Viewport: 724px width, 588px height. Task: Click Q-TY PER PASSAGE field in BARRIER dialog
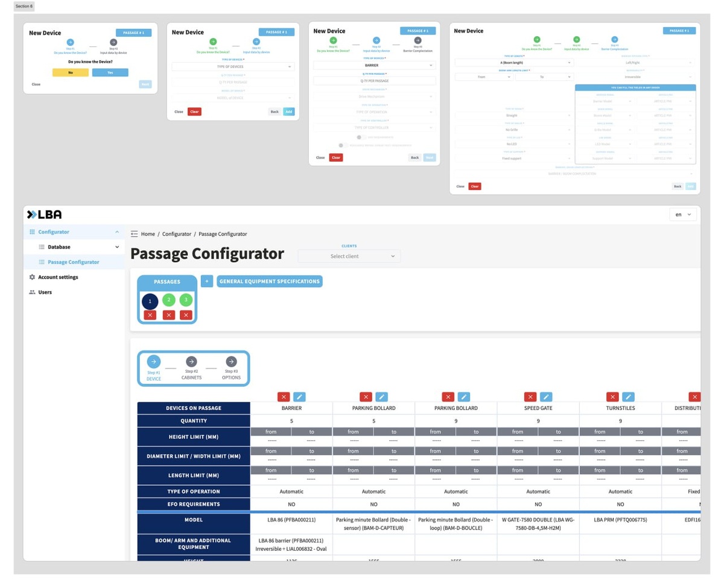click(x=374, y=80)
